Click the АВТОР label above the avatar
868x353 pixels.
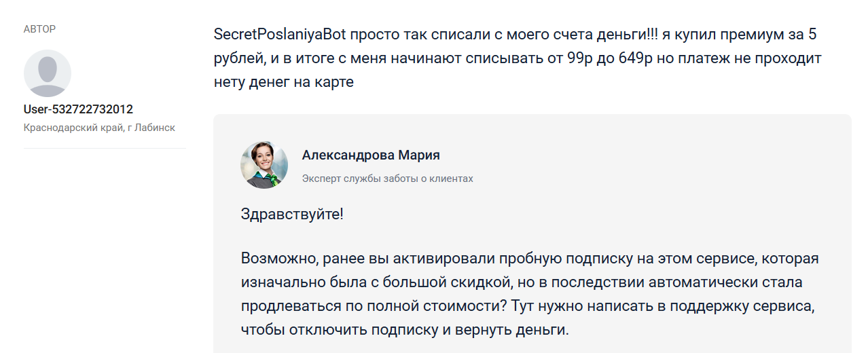39,29
